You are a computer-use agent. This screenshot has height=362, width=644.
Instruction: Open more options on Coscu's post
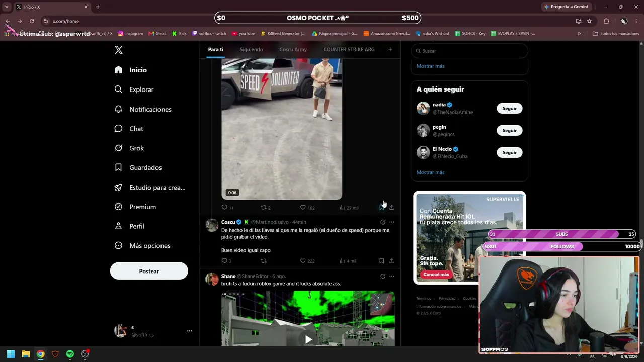[392, 222]
